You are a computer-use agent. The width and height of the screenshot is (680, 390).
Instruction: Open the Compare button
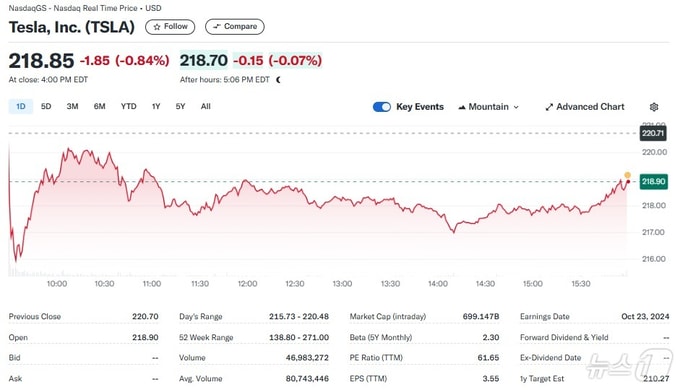(x=235, y=27)
